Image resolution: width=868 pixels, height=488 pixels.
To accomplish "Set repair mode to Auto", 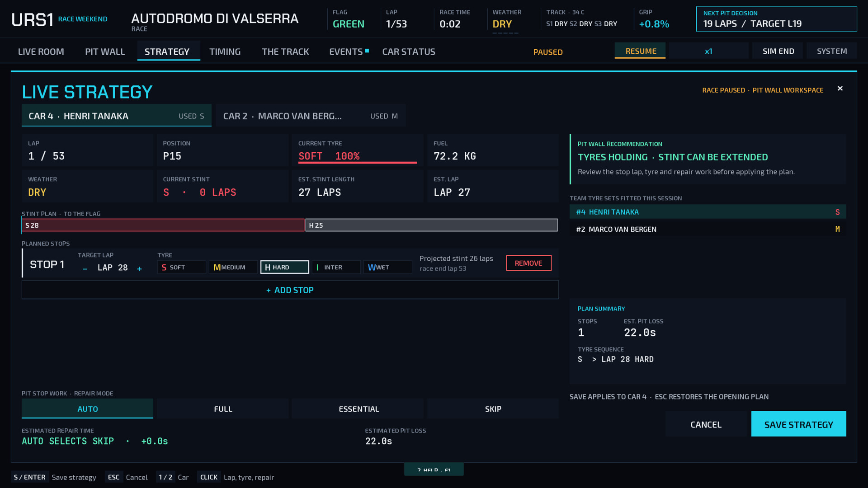I will tap(87, 408).
